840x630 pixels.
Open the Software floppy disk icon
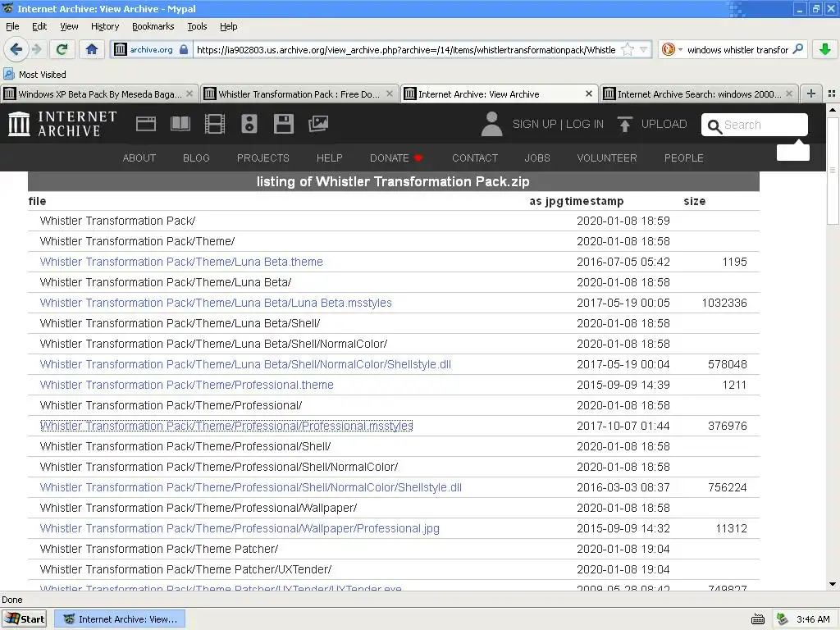[283, 124]
